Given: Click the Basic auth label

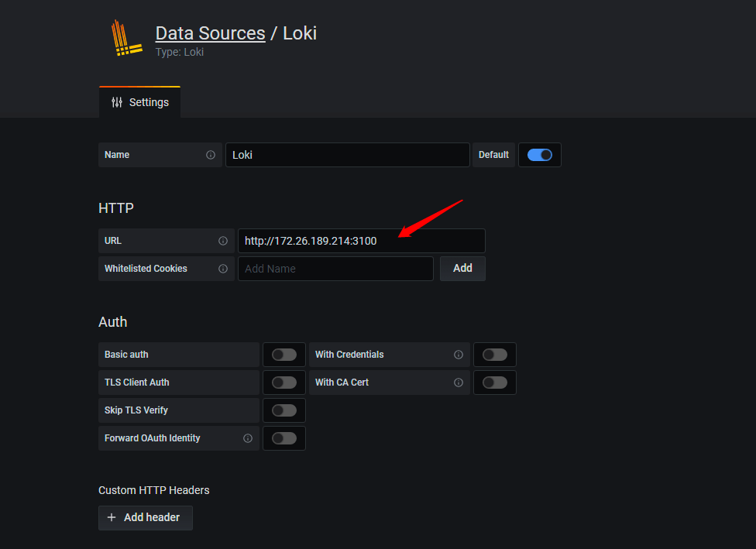Looking at the screenshot, I should point(126,355).
